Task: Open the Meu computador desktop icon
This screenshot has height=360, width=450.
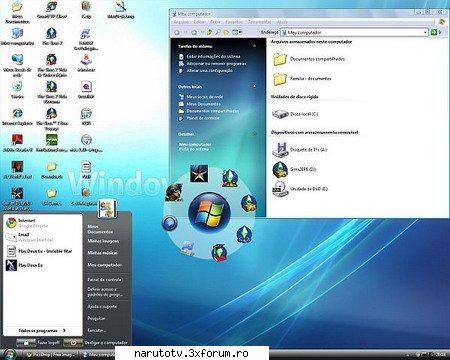Action: (x=17, y=37)
